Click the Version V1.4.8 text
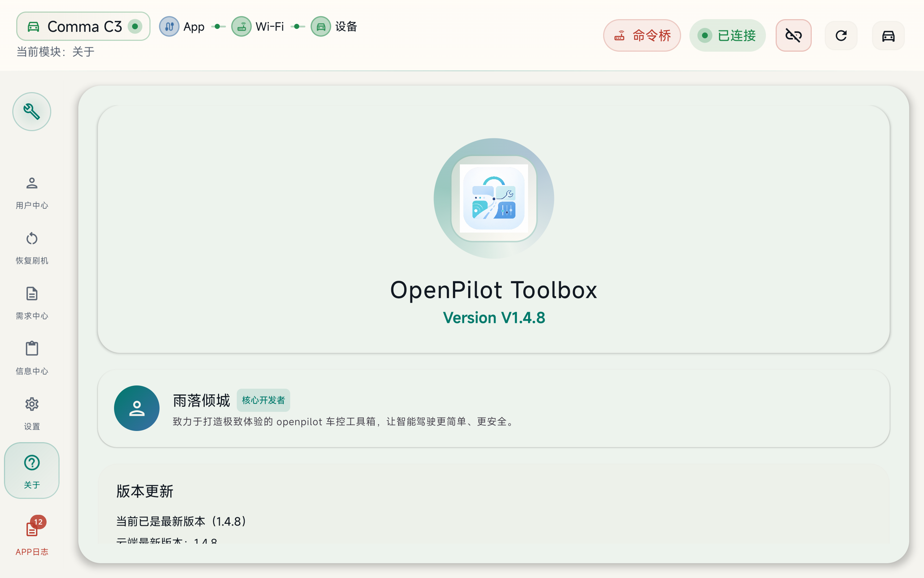 pyautogui.click(x=494, y=318)
